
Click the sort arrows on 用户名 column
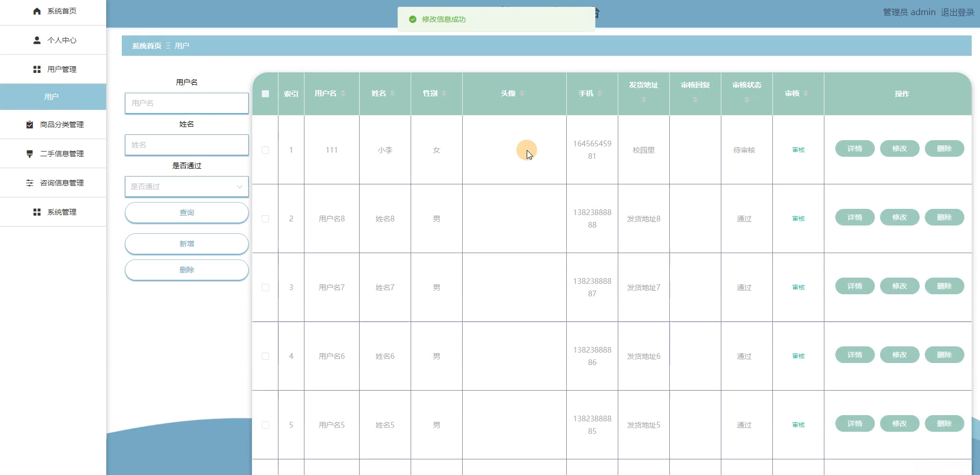343,93
